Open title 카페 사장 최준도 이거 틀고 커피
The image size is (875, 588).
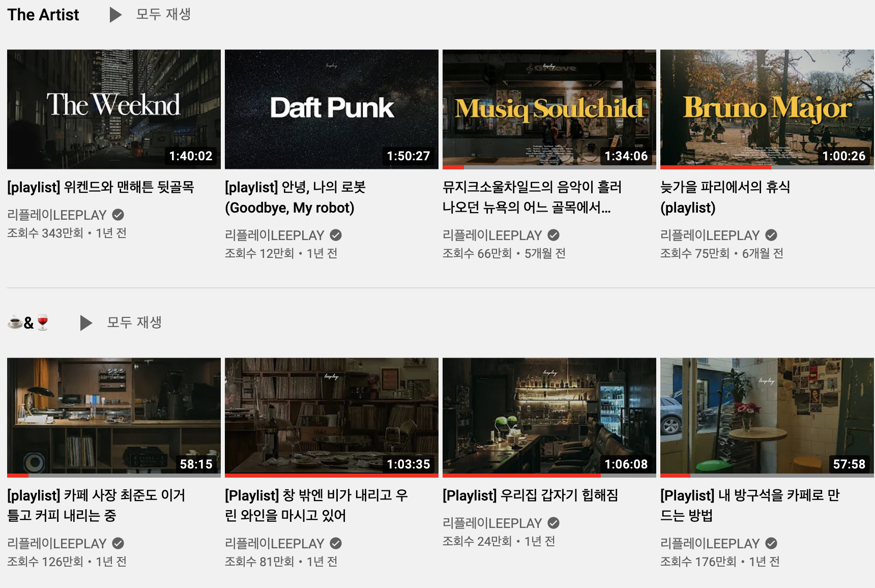pos(97,506)
